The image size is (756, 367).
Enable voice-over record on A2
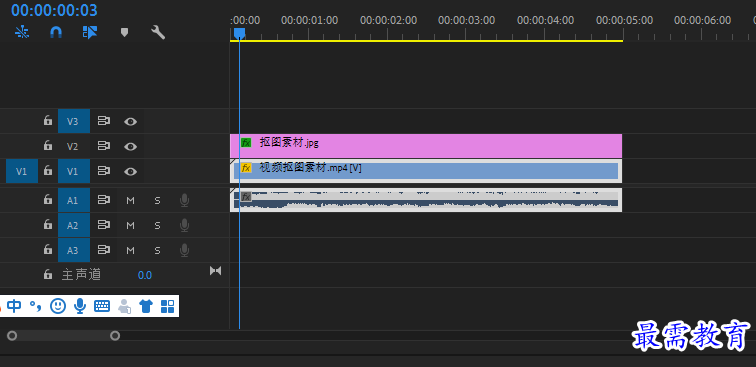point(184,225)
